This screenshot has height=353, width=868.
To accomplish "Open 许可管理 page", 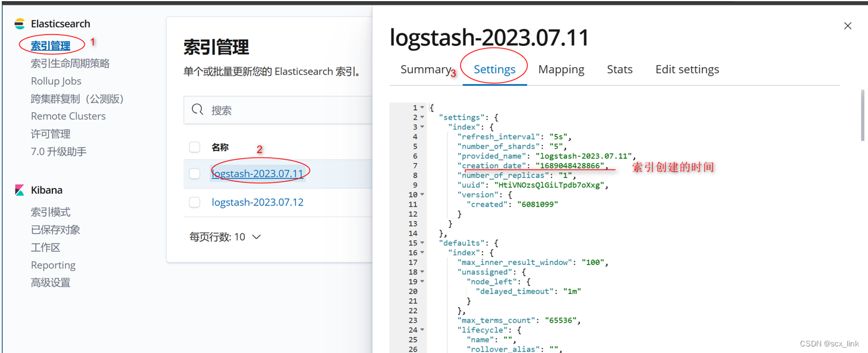I will tap(51, 134).
